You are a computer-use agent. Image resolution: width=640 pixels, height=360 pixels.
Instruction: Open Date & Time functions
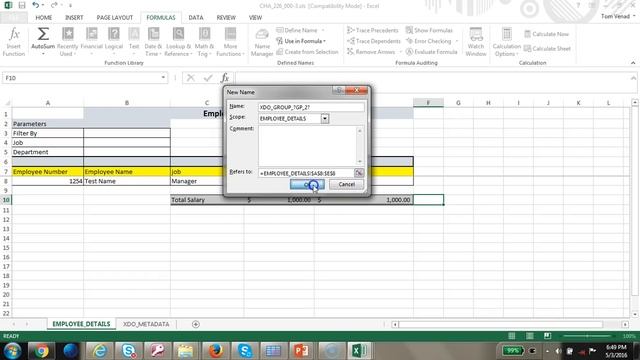coord(153,42)
